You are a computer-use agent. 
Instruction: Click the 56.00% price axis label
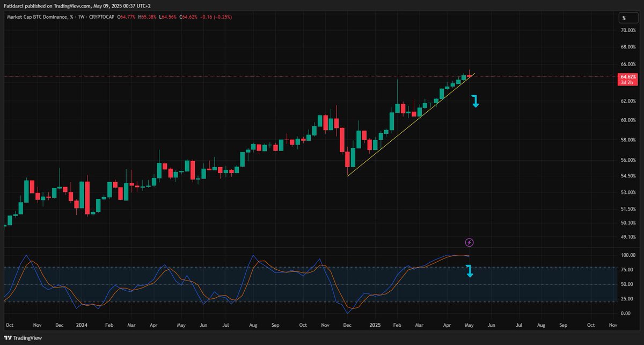pyautogui.click(x=628, y=161)
